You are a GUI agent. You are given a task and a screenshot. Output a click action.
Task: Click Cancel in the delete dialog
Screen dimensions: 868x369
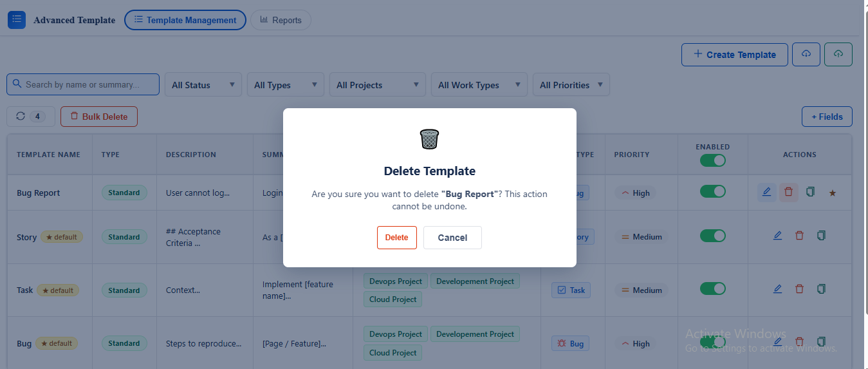(452, 238)
